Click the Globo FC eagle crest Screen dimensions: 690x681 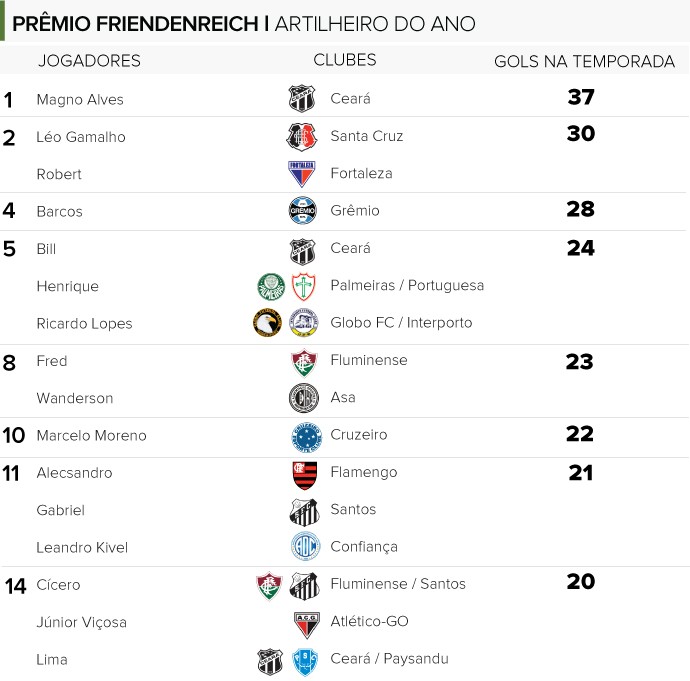click(268, 323)
